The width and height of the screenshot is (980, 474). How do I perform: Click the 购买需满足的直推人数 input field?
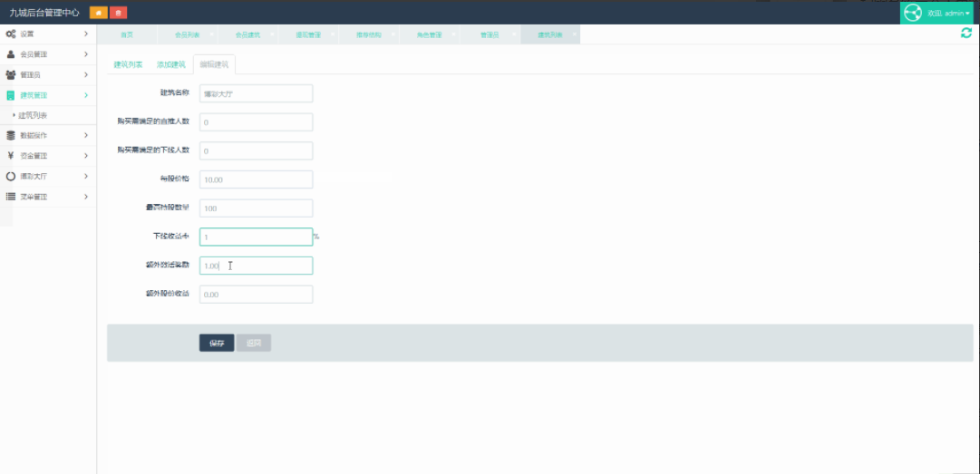point(257,122)
